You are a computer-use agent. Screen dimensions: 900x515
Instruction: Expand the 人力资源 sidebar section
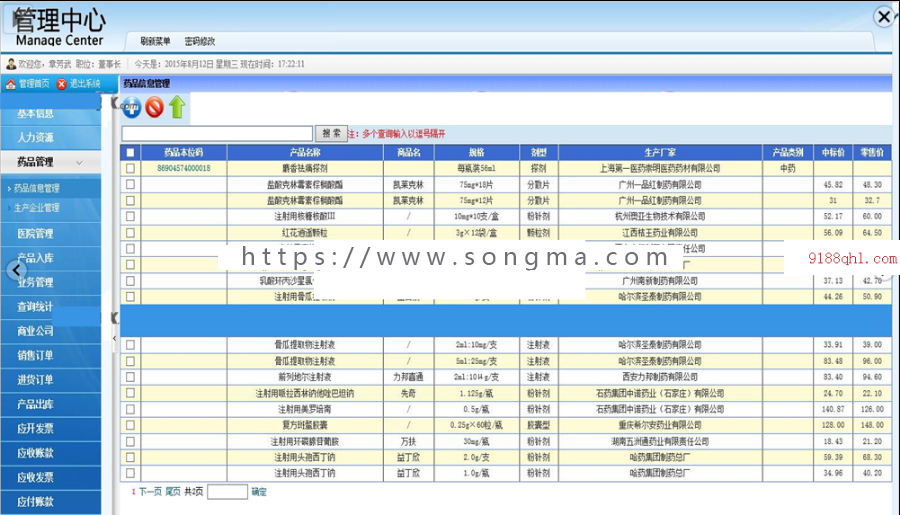[51, 138]
